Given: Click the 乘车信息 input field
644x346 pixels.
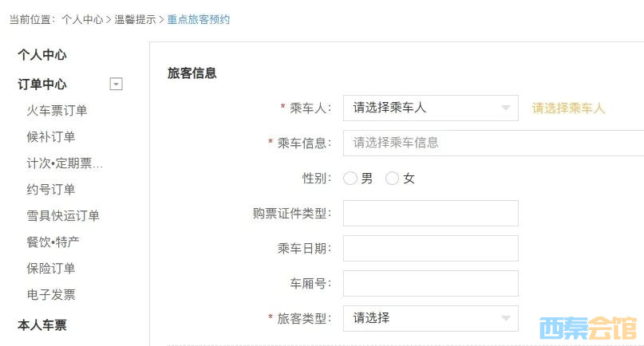Looking at the screenshot, I should (493, 143).
